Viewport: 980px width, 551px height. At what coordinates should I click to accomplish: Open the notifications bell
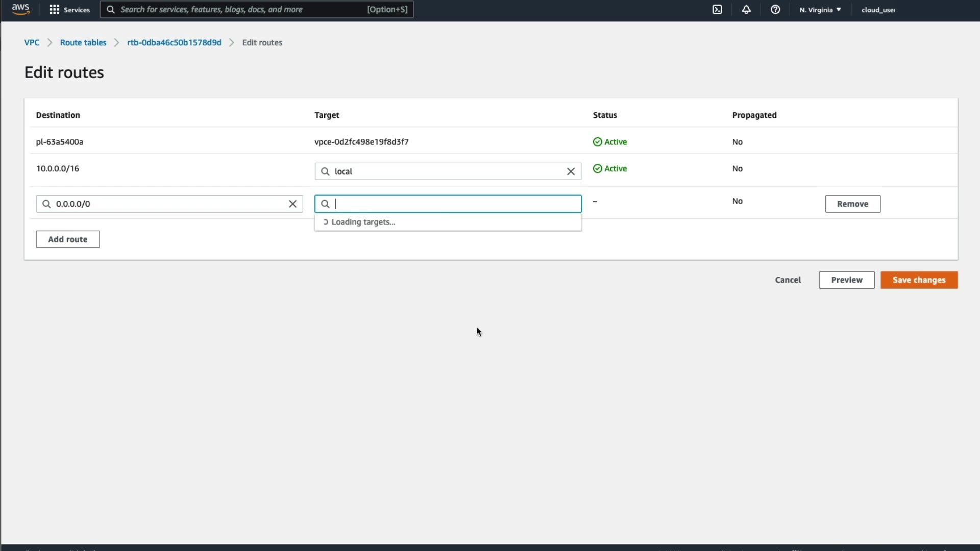(x=746, y=10)
